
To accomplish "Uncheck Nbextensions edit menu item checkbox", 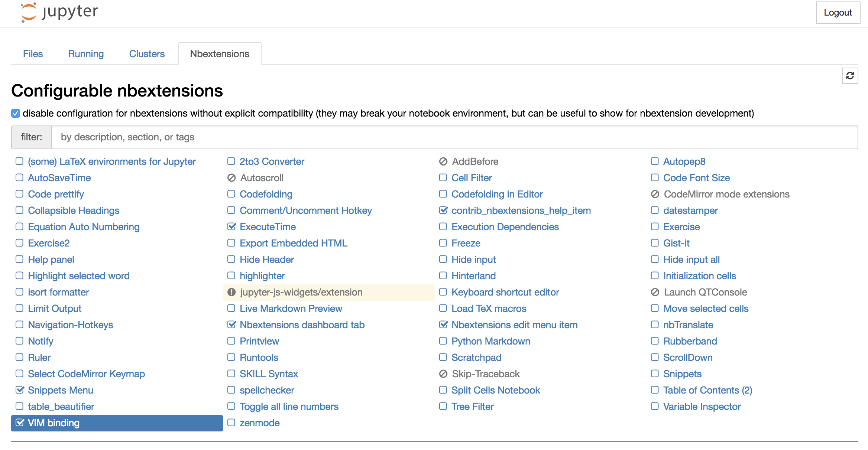I will pyautogui.click(x=443, y=325).
